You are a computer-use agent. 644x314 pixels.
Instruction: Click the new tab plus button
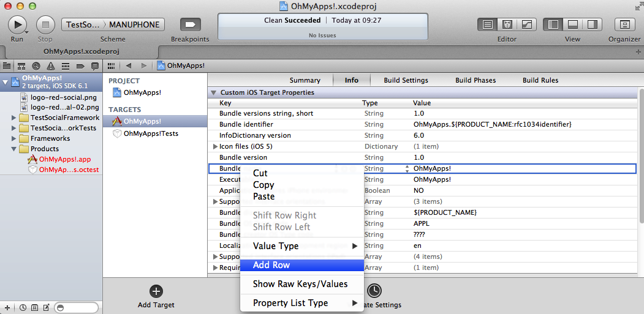click(638, 51)
